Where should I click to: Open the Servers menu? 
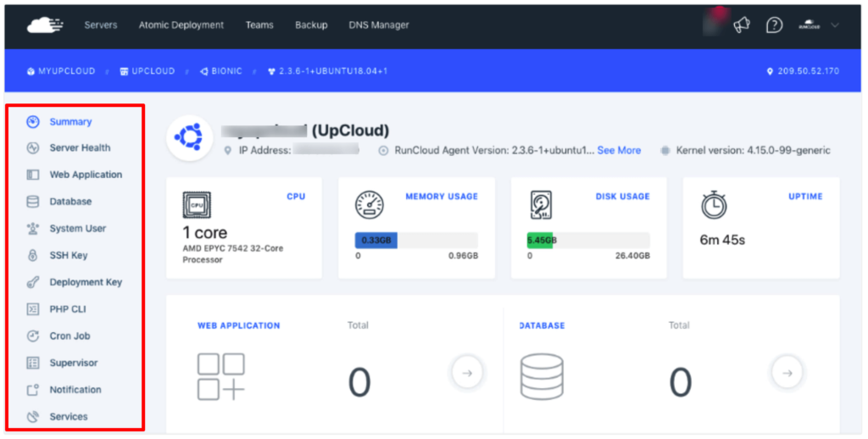point(101,25)
